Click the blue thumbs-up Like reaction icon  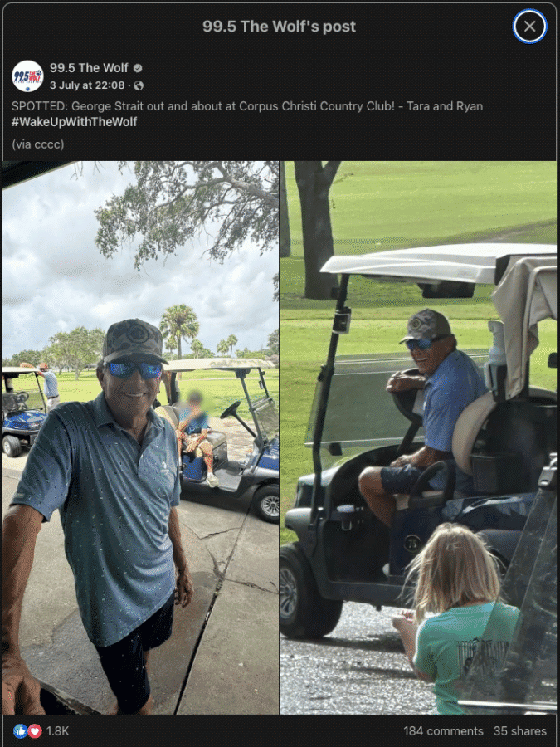coord(20,730)
